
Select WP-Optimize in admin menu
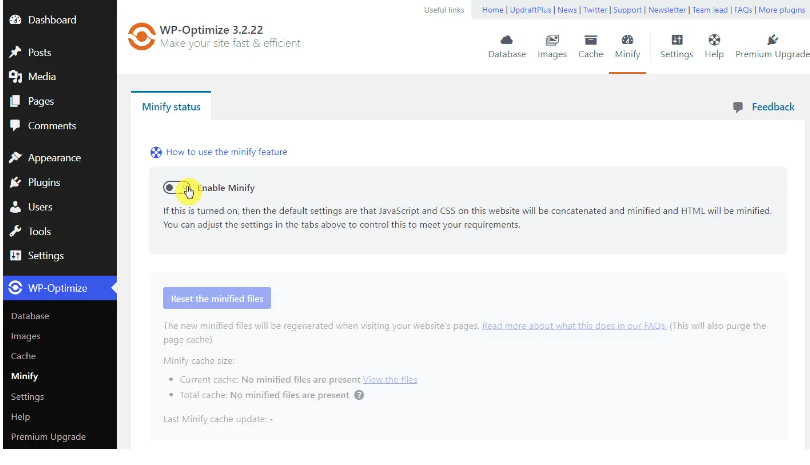(60, 288)
